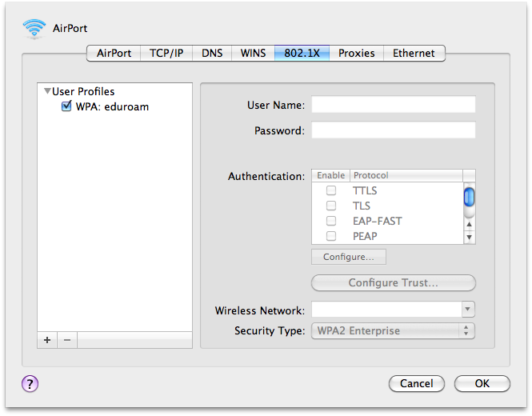The height and width of the screenshot is (416, 532).
Task: Switch to the DNS tab
Action: (x=212, y=54)
